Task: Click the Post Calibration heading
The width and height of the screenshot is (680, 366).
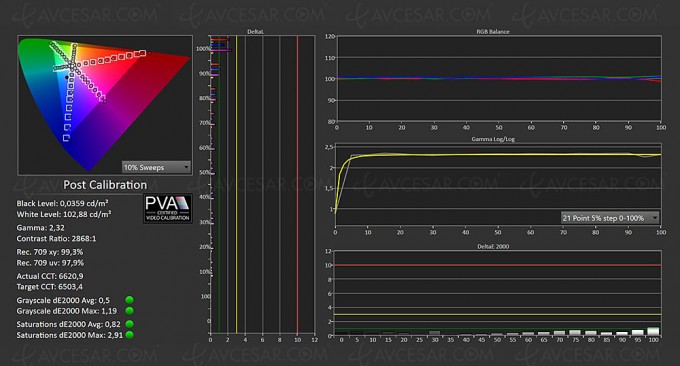Action: (105, 185)
